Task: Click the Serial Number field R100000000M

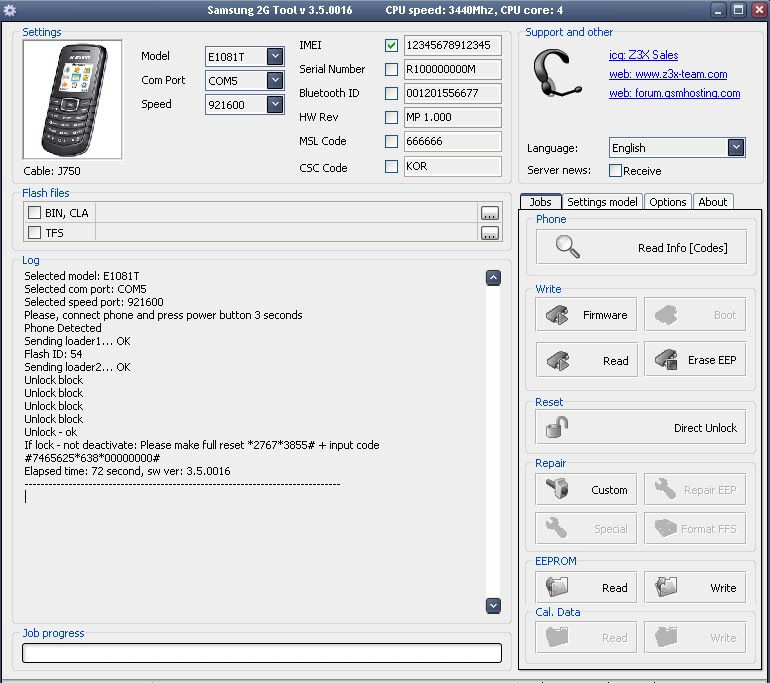Action: click(x=452, y=69)
